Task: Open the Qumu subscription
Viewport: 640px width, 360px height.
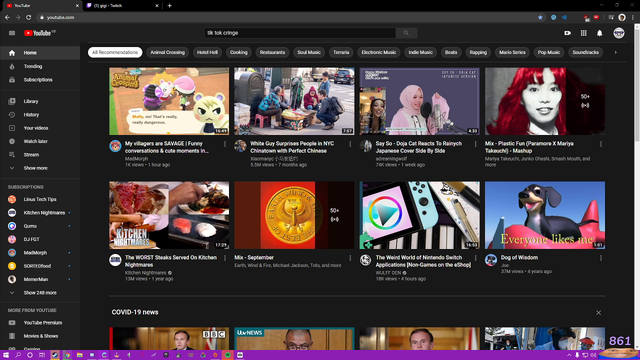Action: pos(40,226)
